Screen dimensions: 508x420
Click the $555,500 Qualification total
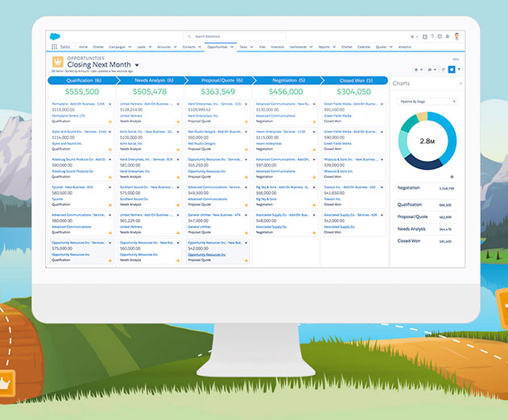click(x=81, y=92)
